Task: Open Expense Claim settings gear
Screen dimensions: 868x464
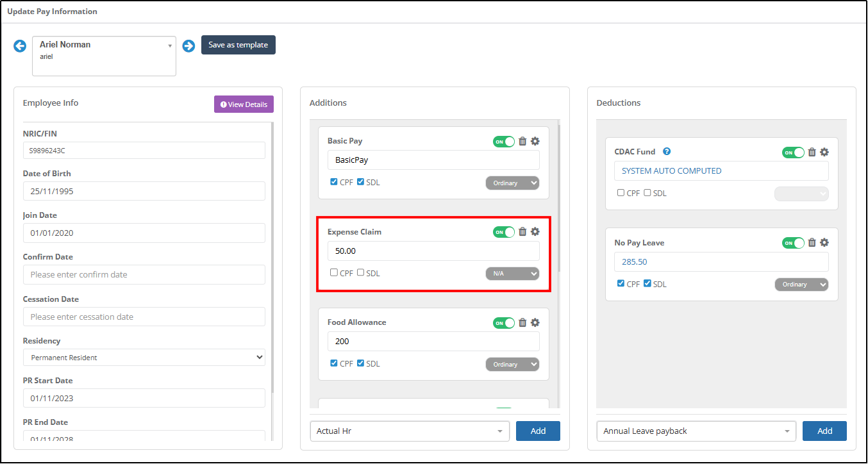Action: tap(535, 232)
